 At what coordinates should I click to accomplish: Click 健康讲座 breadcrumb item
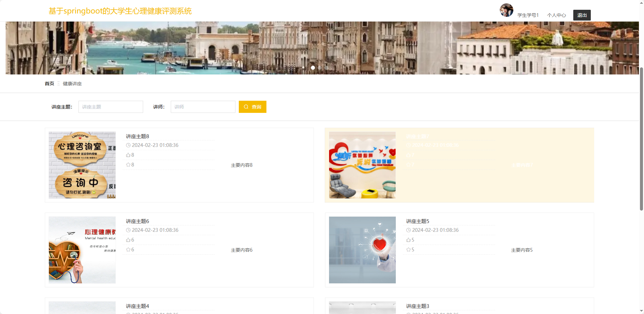tap(72, 84)
